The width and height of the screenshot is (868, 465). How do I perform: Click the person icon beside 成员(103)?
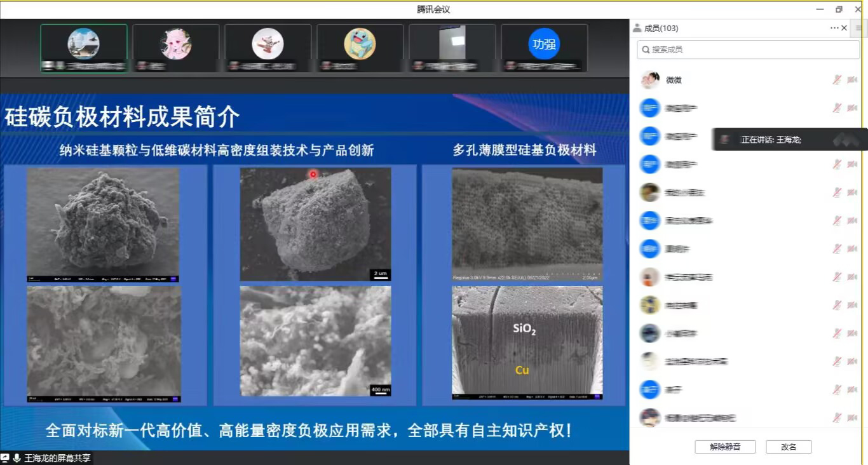tap(637, 28)
